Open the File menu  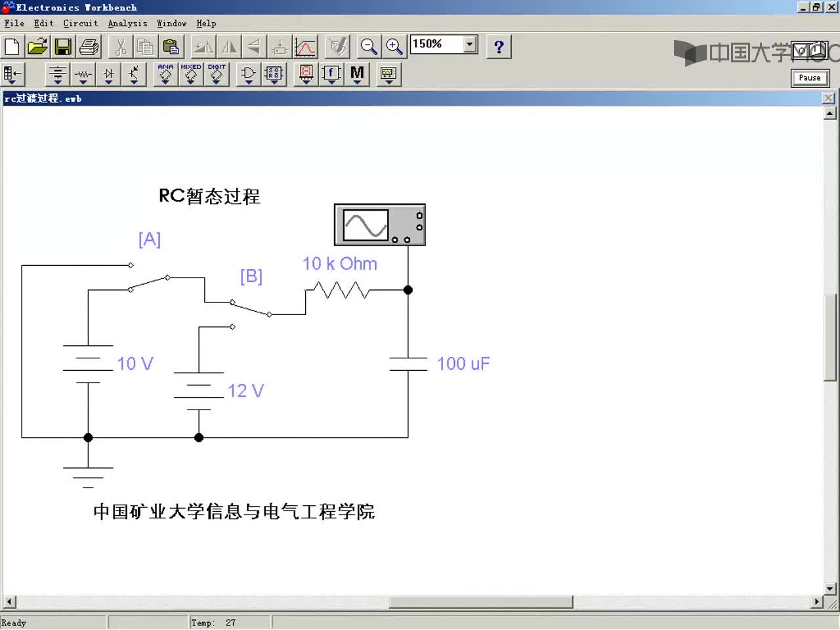pos(14,23)
